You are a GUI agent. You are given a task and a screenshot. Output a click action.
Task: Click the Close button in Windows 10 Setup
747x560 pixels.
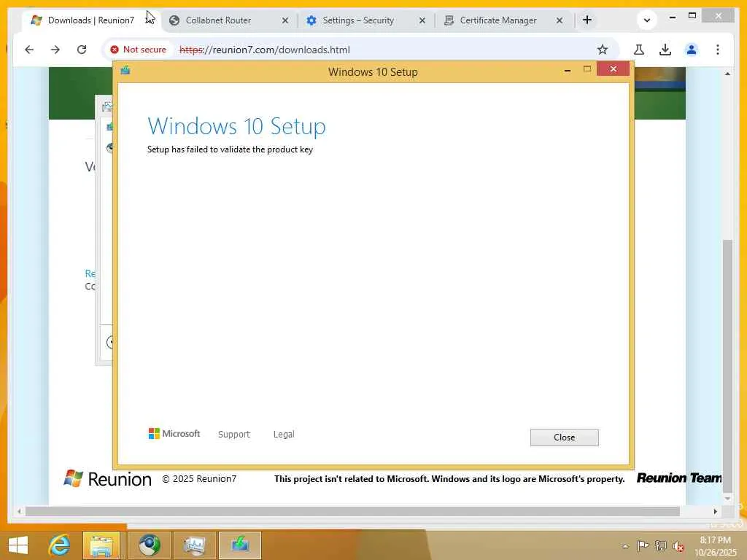pos(564,437)
